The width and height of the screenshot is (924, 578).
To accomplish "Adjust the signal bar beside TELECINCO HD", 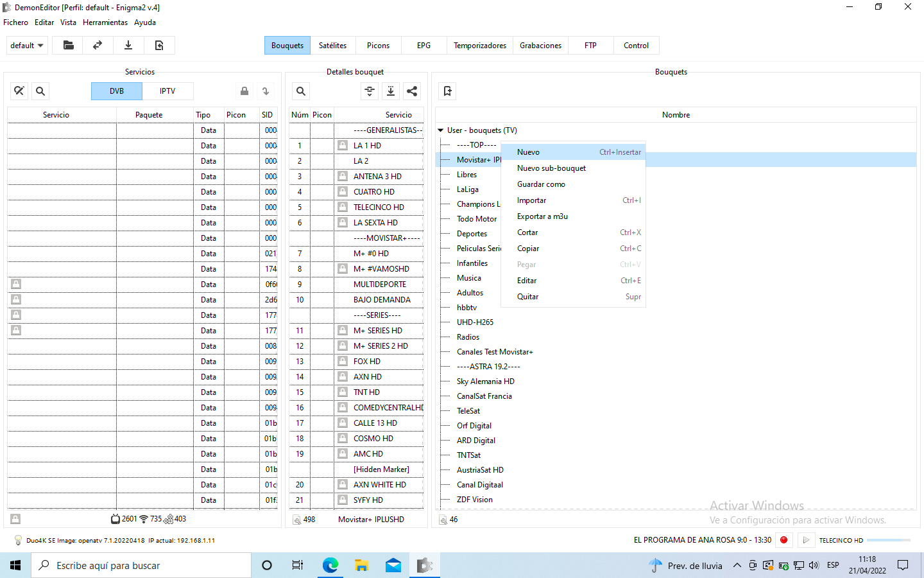I will [888, 540].
